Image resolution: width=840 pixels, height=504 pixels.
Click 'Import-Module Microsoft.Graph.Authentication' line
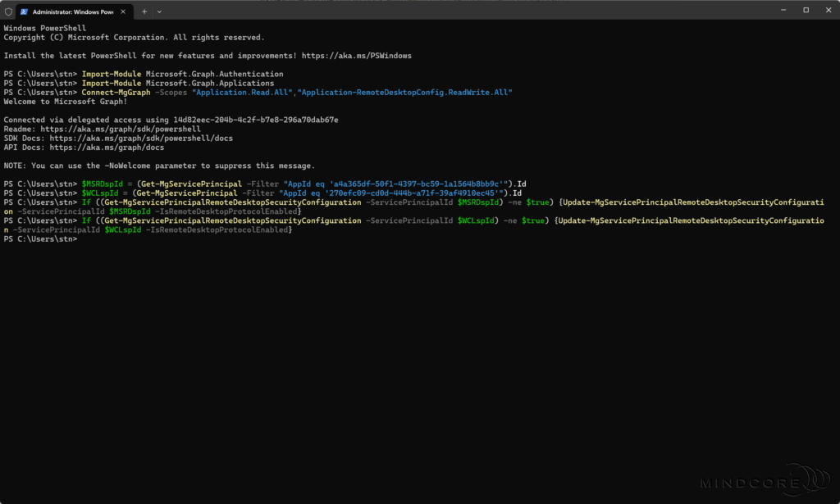pyautogui.click(x=183, y=74)
